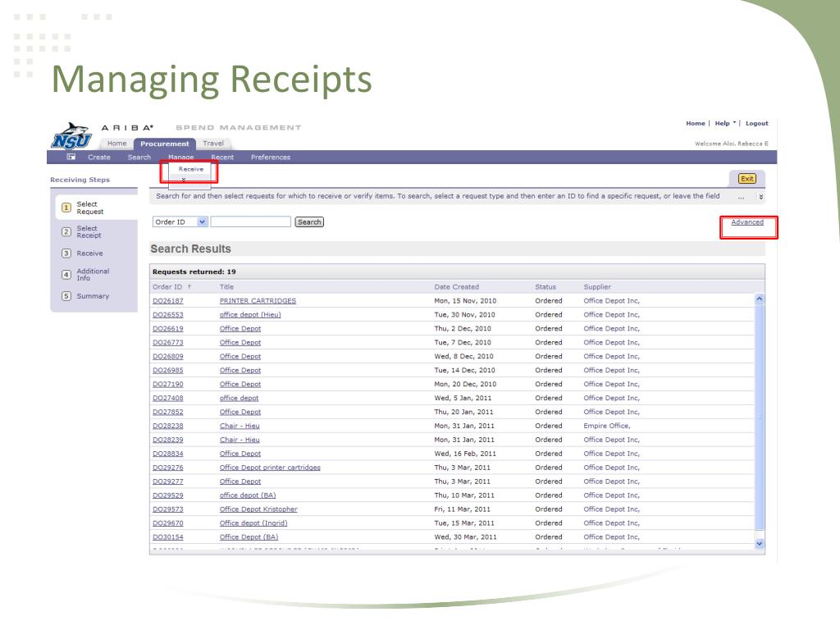The width and height of the screenshot is (840, 630).
Task: Open the Advanced search link
Action: (747, 222)
